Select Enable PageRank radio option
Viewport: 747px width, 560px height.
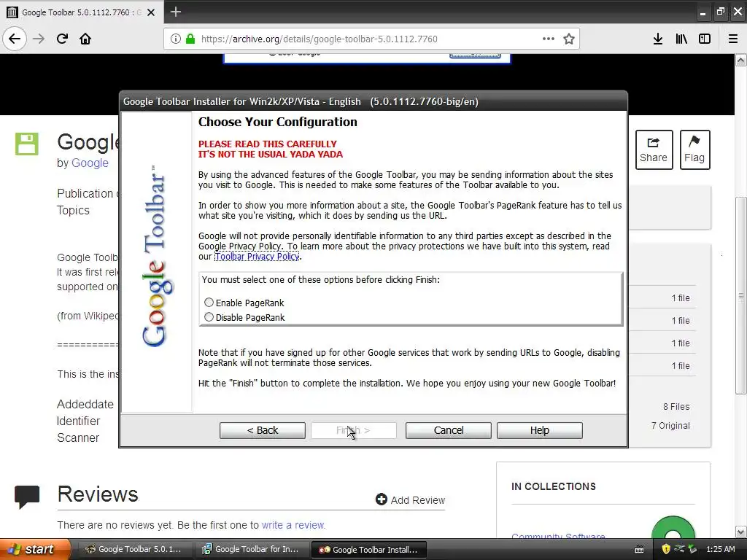pos(209,303)
